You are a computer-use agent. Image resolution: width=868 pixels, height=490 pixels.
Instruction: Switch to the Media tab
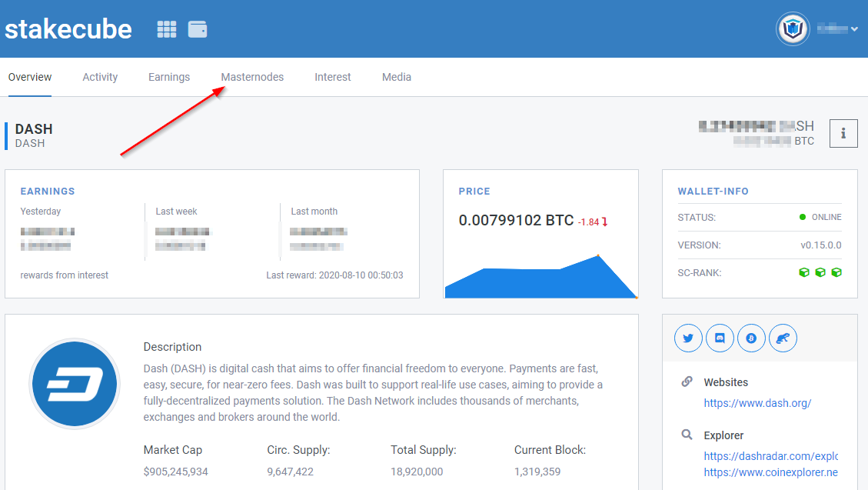coord(397,77)
